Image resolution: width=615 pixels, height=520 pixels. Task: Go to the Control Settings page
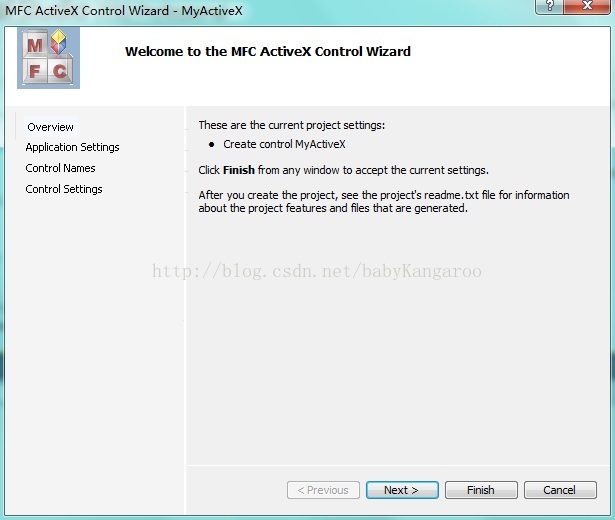click(64, 189)
